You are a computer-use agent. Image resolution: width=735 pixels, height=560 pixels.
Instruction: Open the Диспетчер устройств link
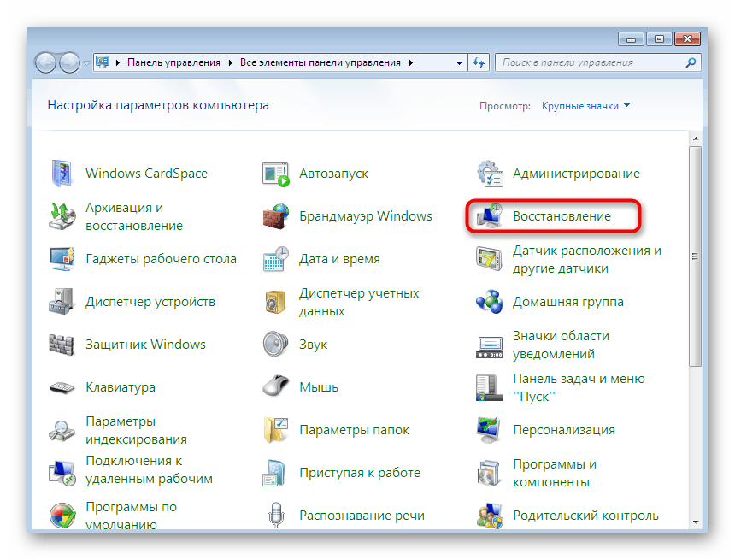pos(150,302)
